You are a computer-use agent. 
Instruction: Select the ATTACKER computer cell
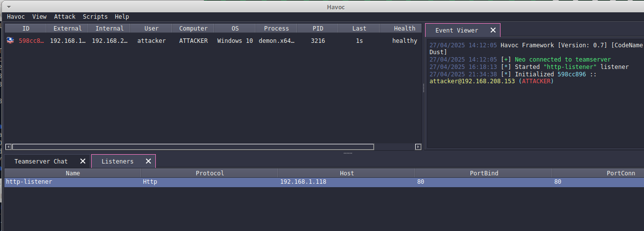click(x=193, y=41)
